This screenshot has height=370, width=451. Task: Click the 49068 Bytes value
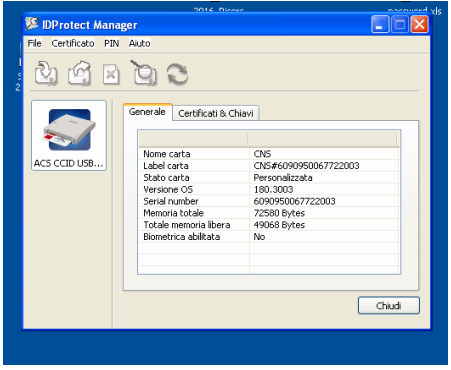point(279,225)
